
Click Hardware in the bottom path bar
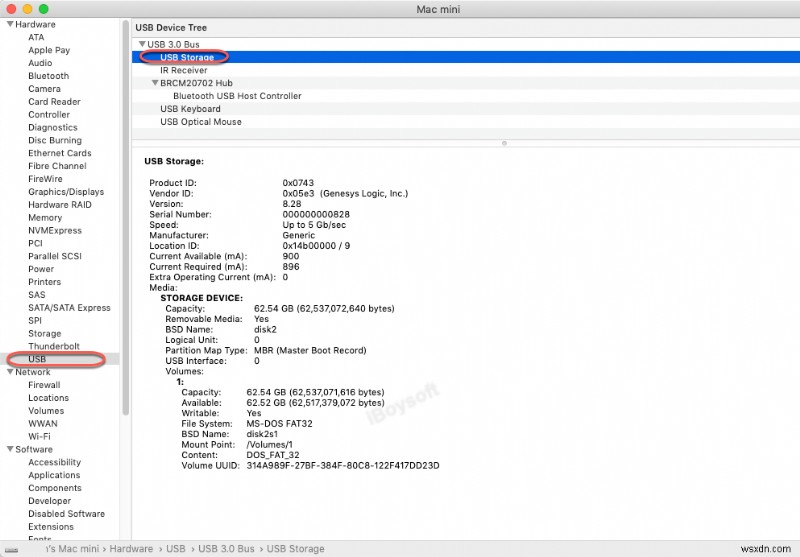tap(131, 549)
